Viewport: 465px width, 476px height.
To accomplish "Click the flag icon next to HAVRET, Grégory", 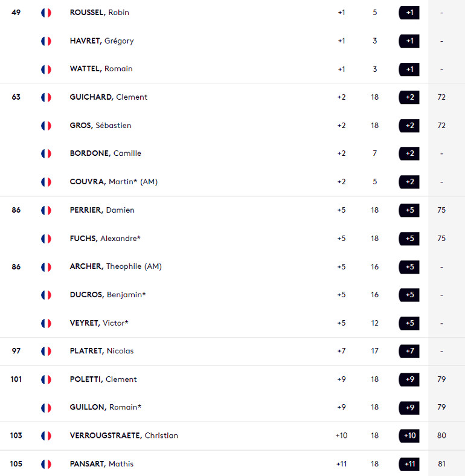I will 46,41.
